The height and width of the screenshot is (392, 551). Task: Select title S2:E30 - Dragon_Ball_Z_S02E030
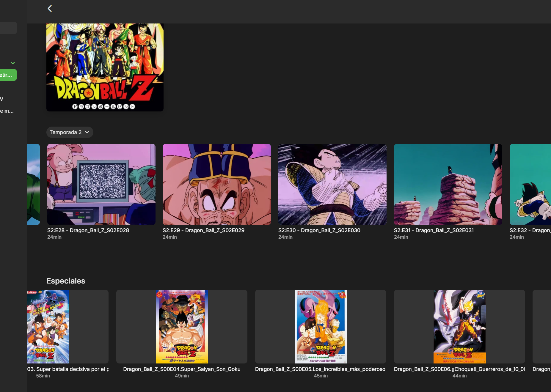(x=319, y=230)
